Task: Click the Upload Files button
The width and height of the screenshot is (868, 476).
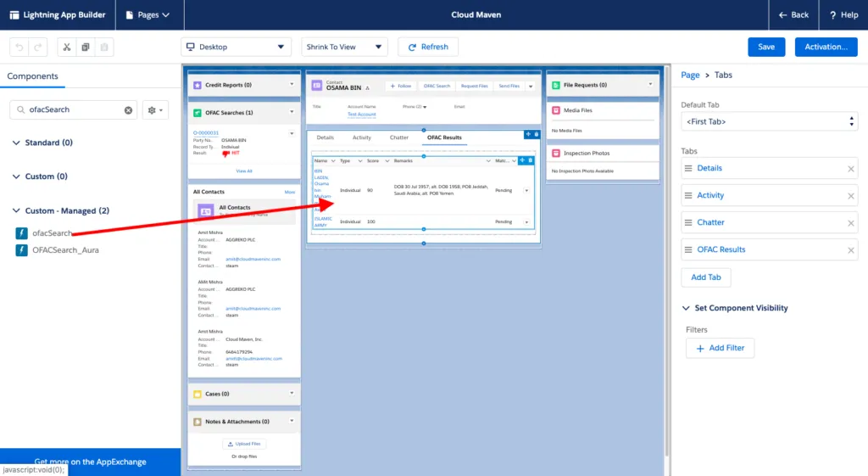Action: point(244,444)
